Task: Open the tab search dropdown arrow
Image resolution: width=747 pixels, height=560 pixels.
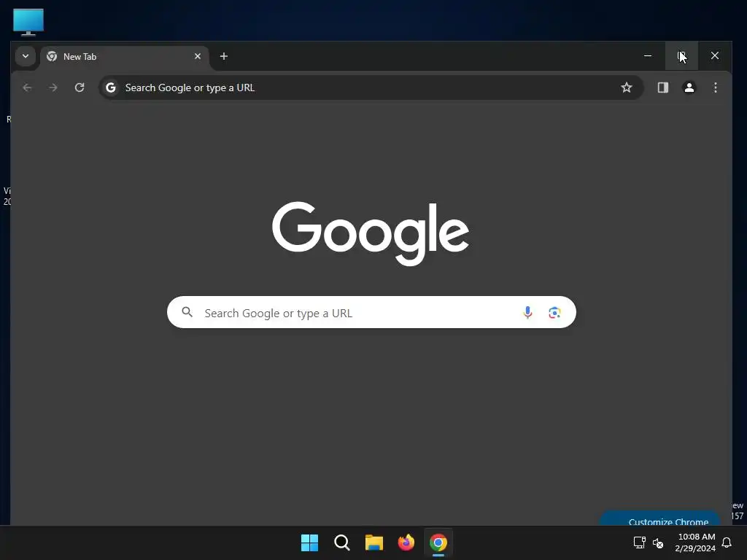Action: coord(26,56)
